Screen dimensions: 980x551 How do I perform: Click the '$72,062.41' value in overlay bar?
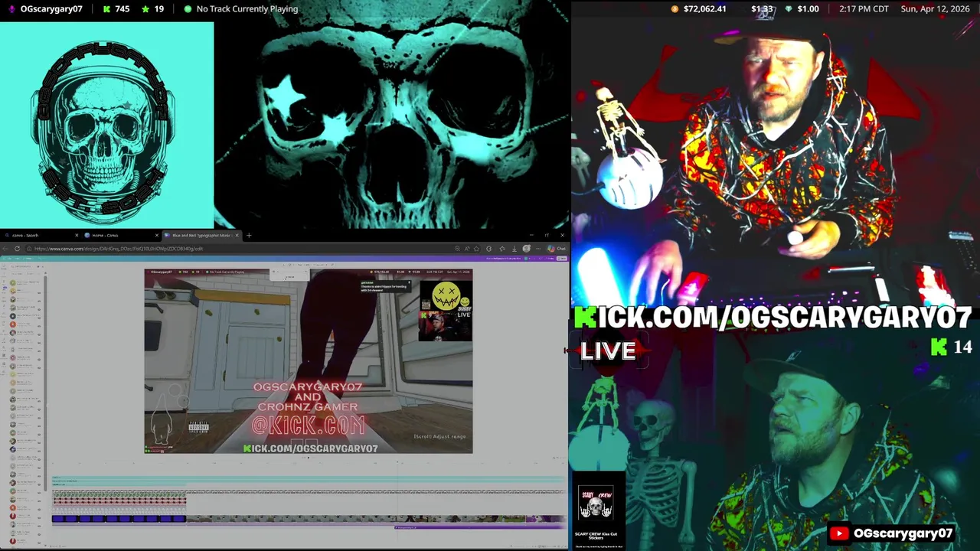(704, 9)
